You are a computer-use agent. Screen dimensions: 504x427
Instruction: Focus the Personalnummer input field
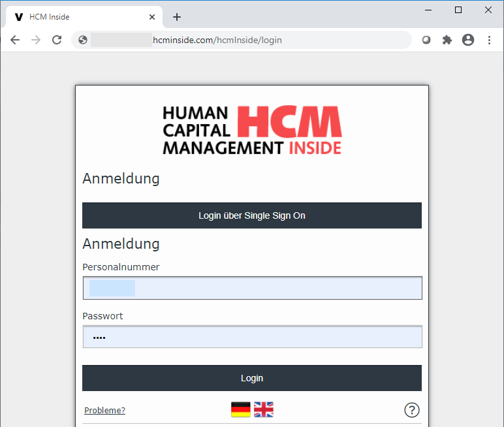coord(252,288)
